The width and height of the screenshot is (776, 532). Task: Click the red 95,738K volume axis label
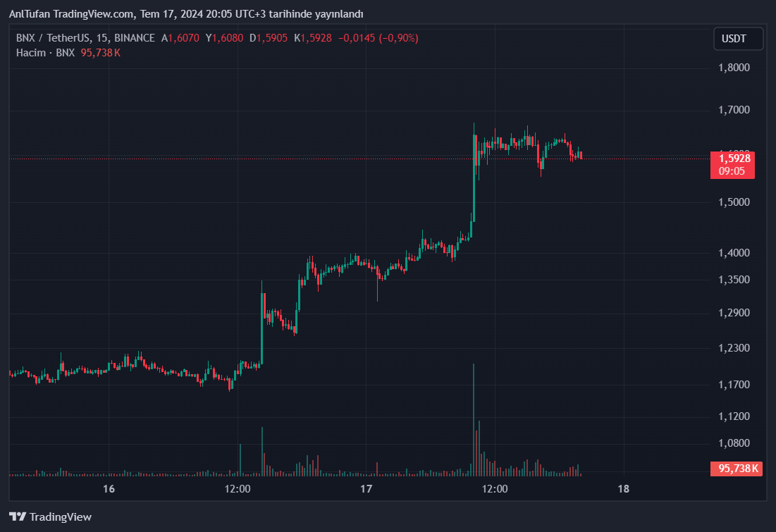click(737, 469)
